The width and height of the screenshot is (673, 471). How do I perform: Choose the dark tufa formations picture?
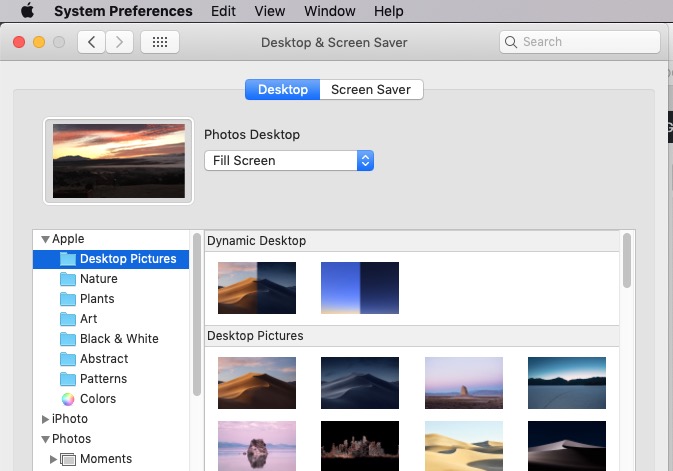[x=360, y=446]
